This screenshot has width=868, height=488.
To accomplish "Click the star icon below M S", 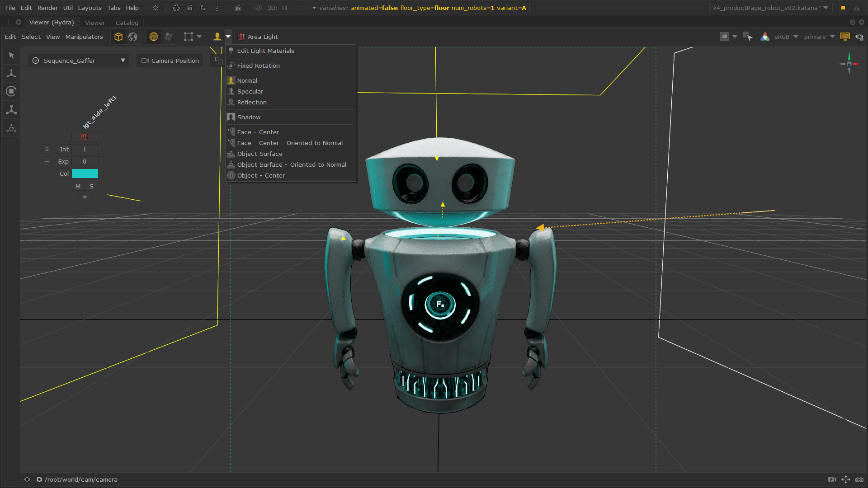I will pyautogui.click(x=85, y=197).
